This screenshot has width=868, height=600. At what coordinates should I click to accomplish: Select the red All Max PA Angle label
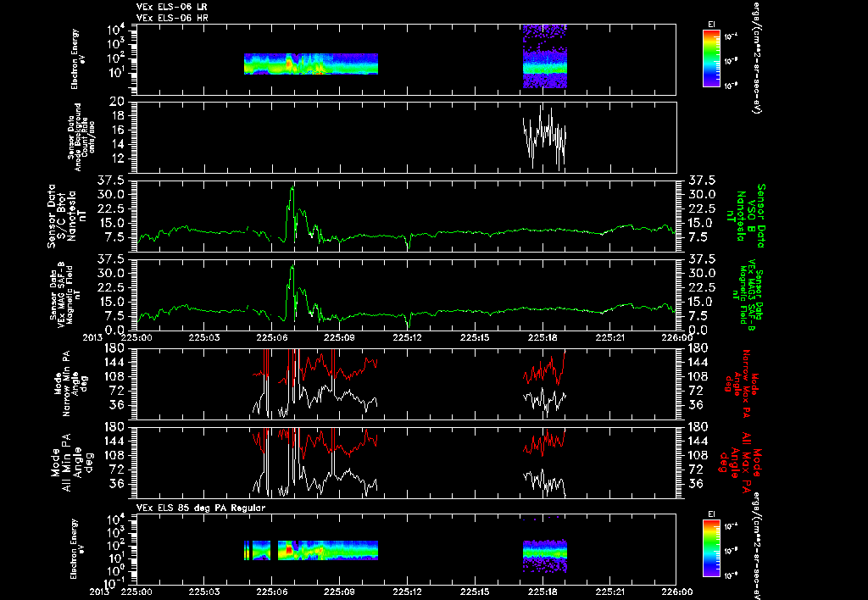tap(739, 462)
